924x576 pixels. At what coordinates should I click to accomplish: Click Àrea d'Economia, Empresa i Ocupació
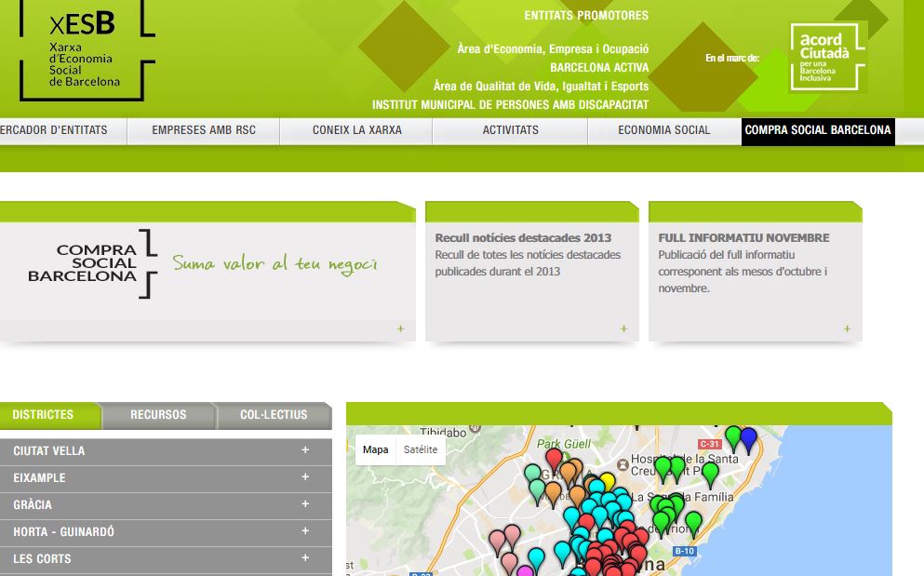pos(553,49)
